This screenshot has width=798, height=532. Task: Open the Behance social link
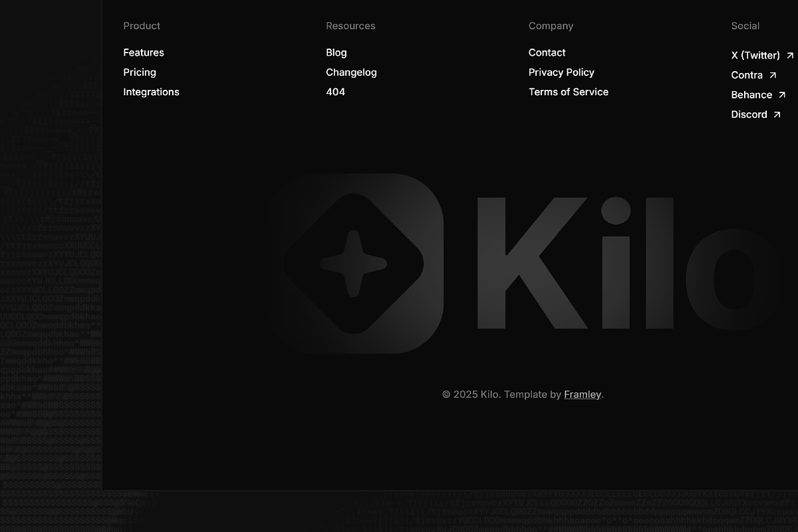click(x=751, y=95)
